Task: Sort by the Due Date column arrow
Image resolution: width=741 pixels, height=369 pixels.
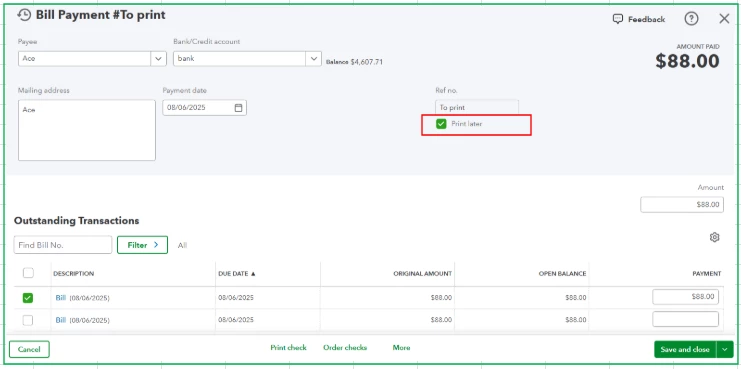Action: point(253,274)
